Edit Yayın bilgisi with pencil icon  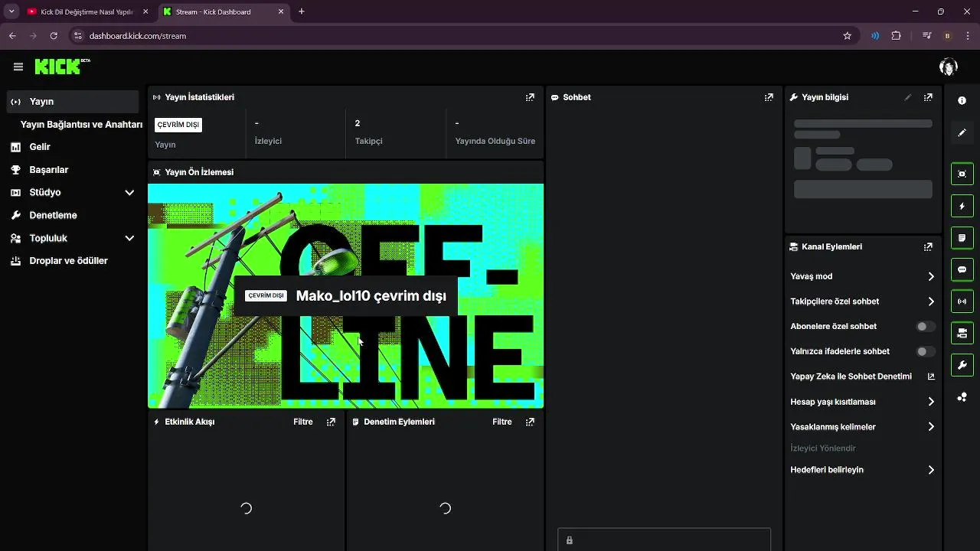tap(908, 97)
